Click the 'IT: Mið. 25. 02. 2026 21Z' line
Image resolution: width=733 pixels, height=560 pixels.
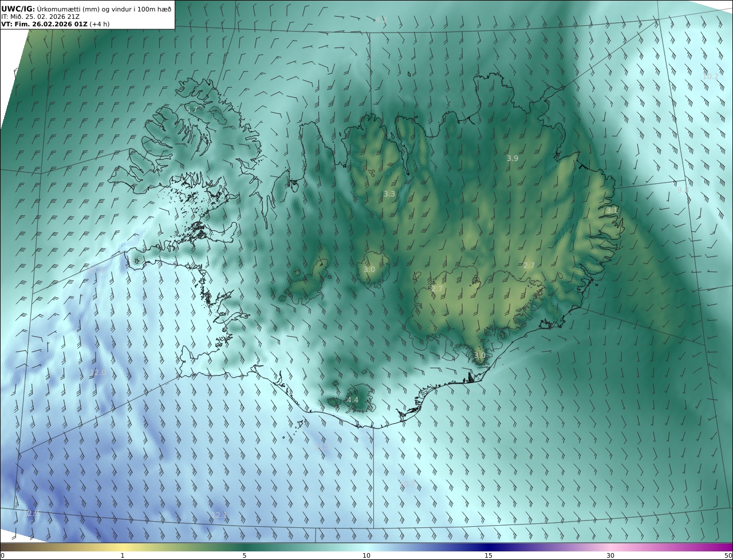point(40,17)
